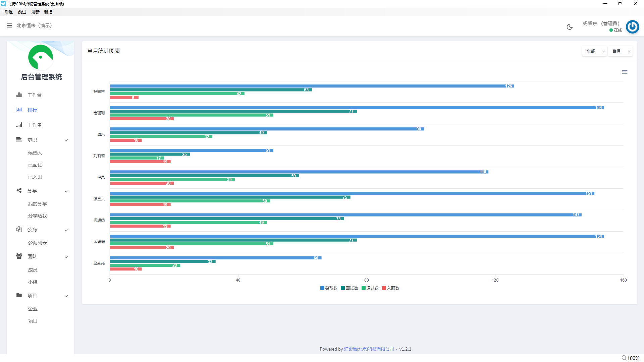This screenshot has width=644, height=362.
Task: Click 面试数 legend color swatch
Action: [343, 288]
